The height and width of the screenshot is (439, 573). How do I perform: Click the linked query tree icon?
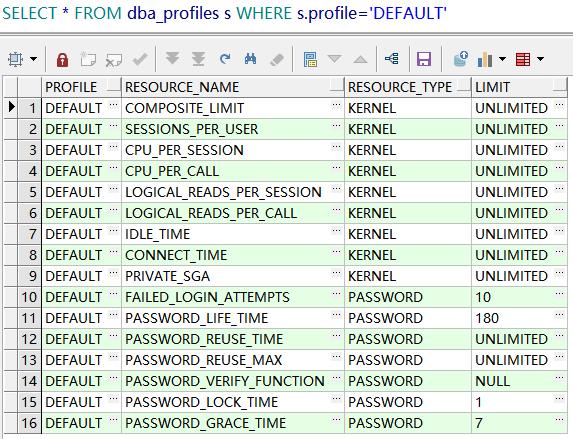click(x=392, y=58)
